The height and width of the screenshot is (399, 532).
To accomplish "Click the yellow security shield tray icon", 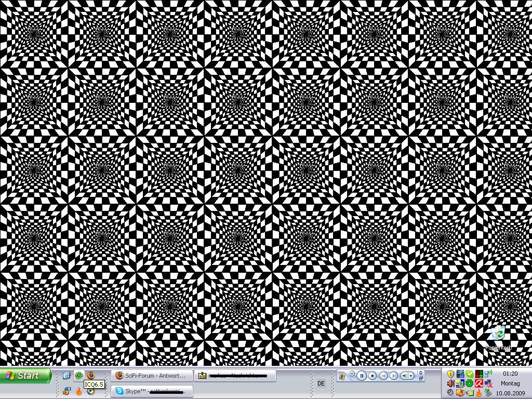I will click(x=450, y=374).
